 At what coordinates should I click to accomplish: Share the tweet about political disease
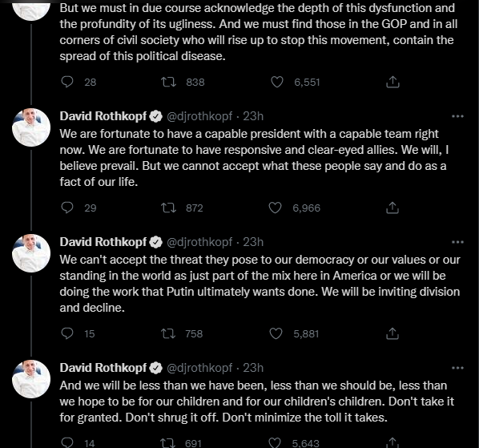(x=392, y=82)
